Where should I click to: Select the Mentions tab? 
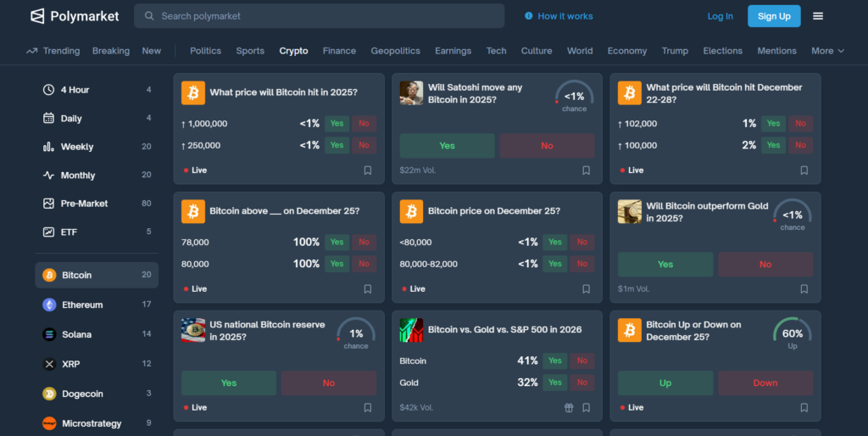tap(776, 51)
